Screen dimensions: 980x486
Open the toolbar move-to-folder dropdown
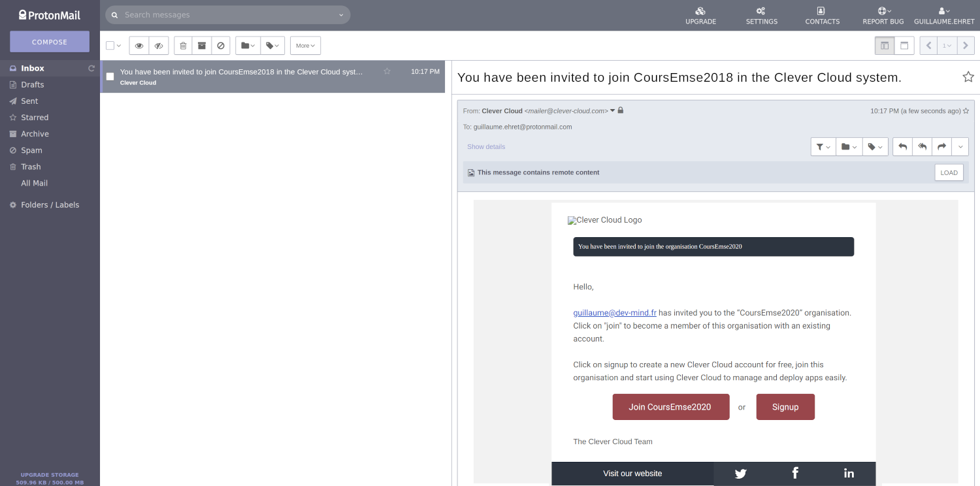tap(248, 46)
